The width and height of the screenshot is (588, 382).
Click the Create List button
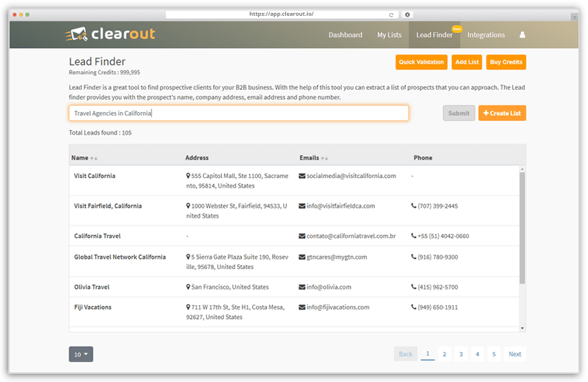coord(502,113)
